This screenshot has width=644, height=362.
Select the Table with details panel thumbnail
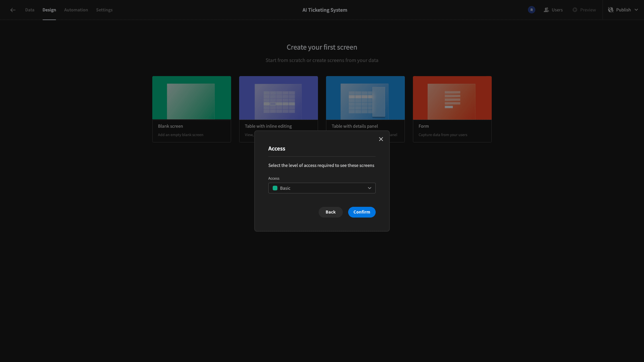pyautogui.click(x=365, y=98)
